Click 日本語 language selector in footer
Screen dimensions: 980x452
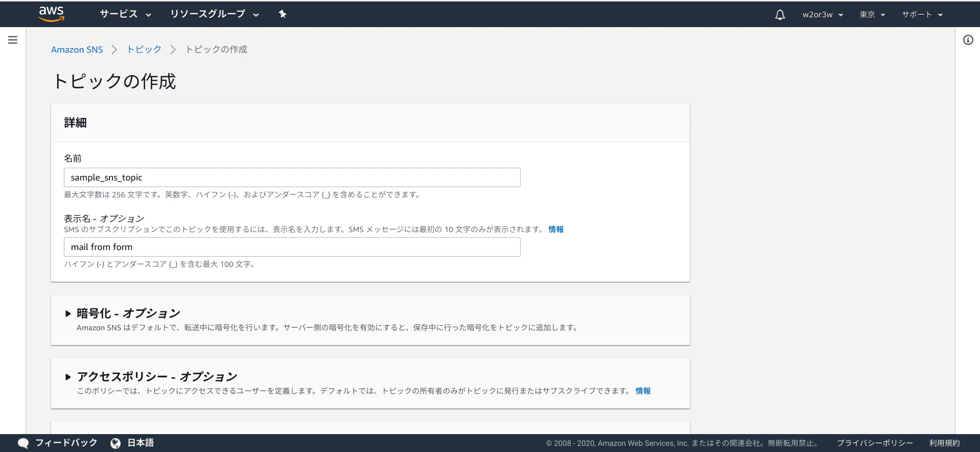(x=141, y=443)
